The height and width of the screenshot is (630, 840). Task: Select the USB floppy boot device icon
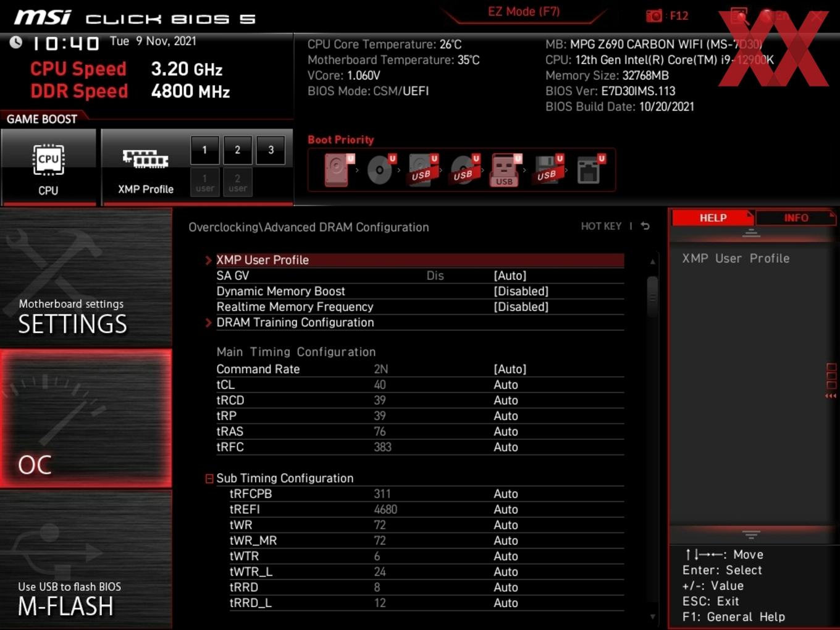[548, 169]
